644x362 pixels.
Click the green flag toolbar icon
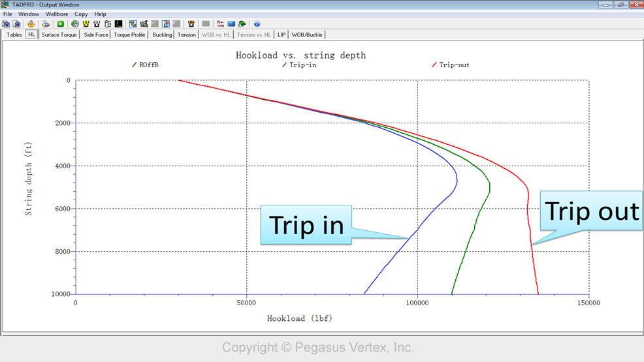(242, 23)
